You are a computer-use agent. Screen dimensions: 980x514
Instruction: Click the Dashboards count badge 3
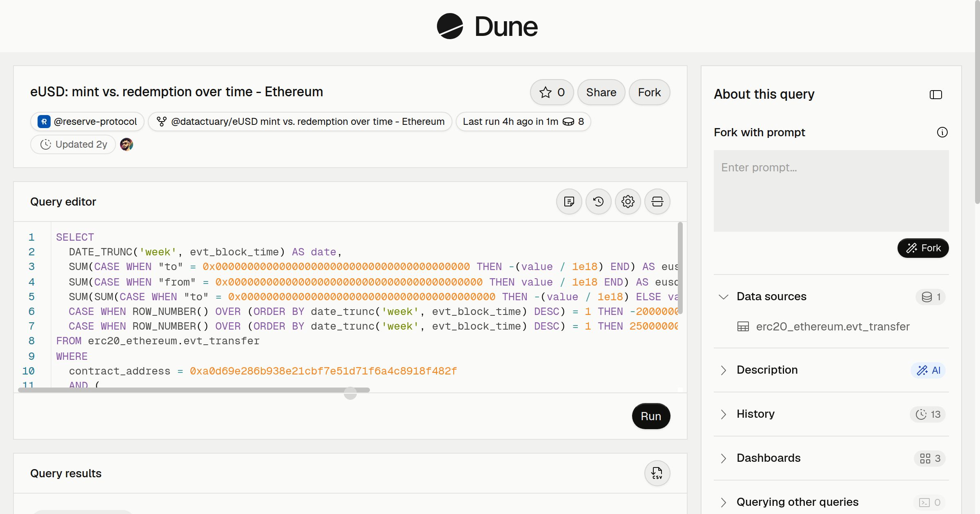930,459
